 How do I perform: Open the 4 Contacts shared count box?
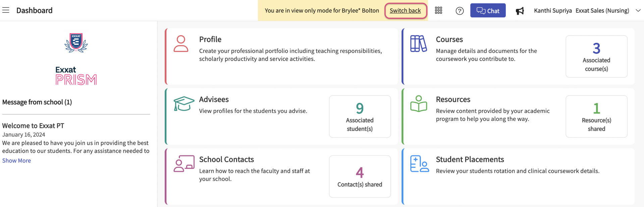coord(360,177)
